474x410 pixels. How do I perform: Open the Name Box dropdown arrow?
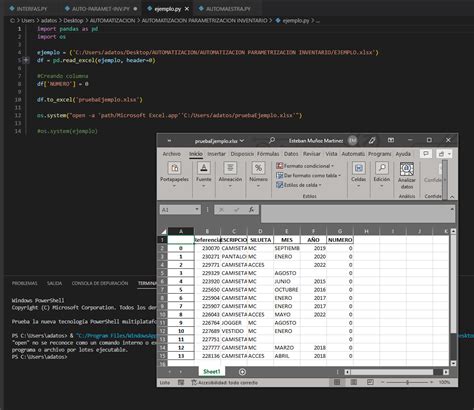(197, 209)
